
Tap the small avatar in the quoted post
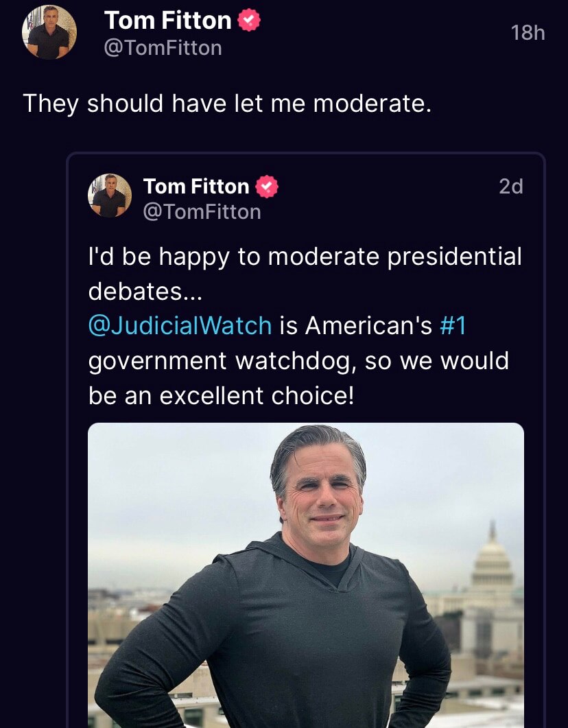pos(109,195)
